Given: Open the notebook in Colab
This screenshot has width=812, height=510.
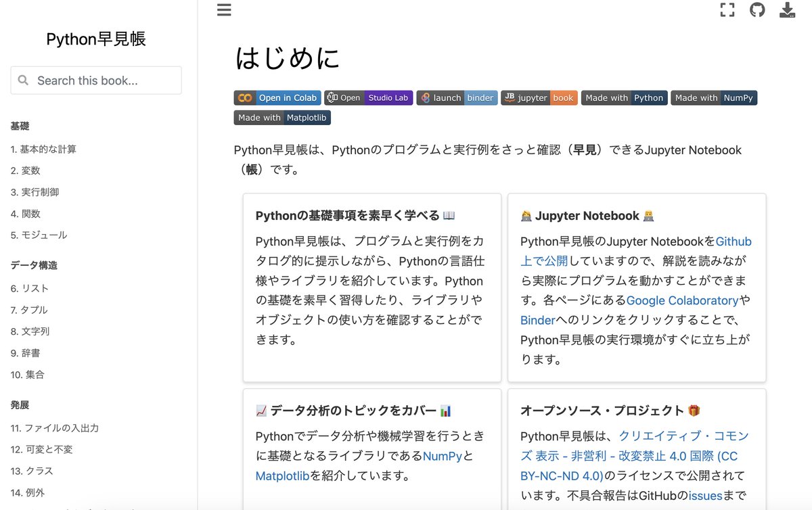Looking at the screenshot, I should click(277, 97).
